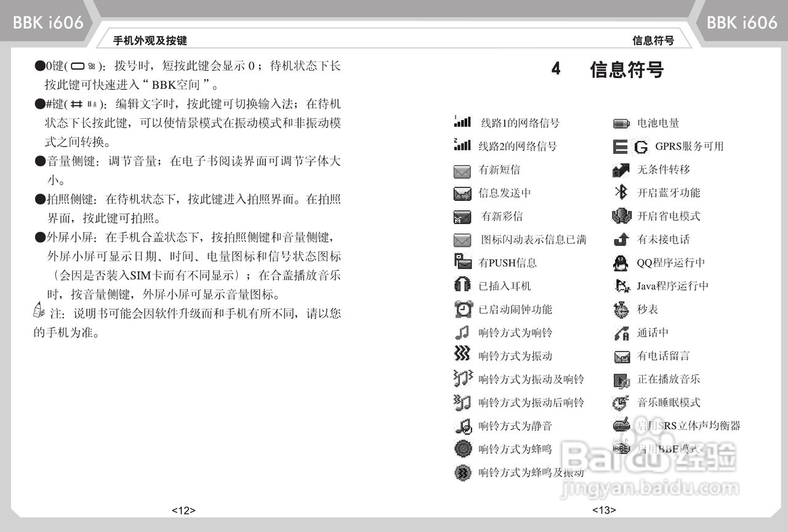This screenshot has width=788, height=532.
Task: Click the line 1 network signal icon
Action: tap(462, 122)
